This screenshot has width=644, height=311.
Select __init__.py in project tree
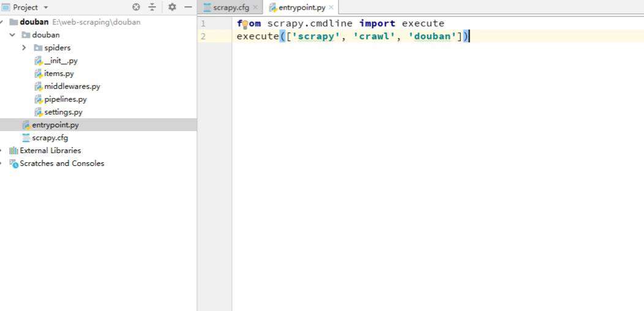[61, 61]
